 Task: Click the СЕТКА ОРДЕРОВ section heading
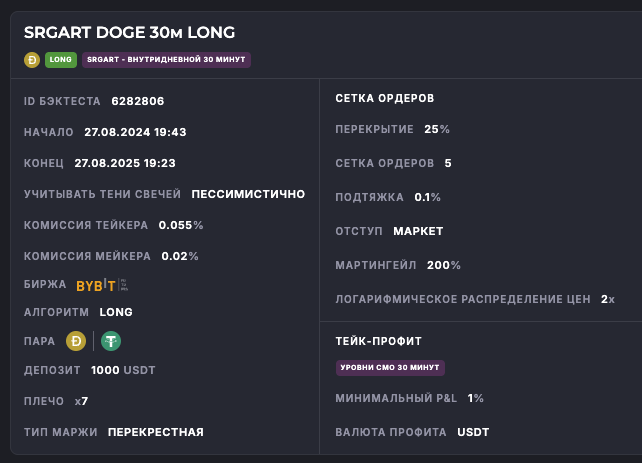pos(384,98)
